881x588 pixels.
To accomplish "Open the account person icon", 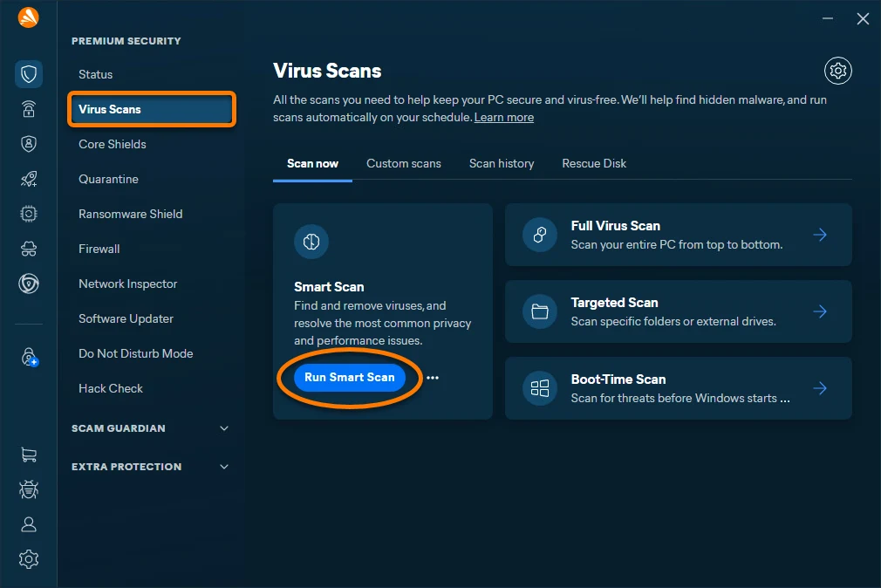I will pyautogui.click(x=29, y=524).
